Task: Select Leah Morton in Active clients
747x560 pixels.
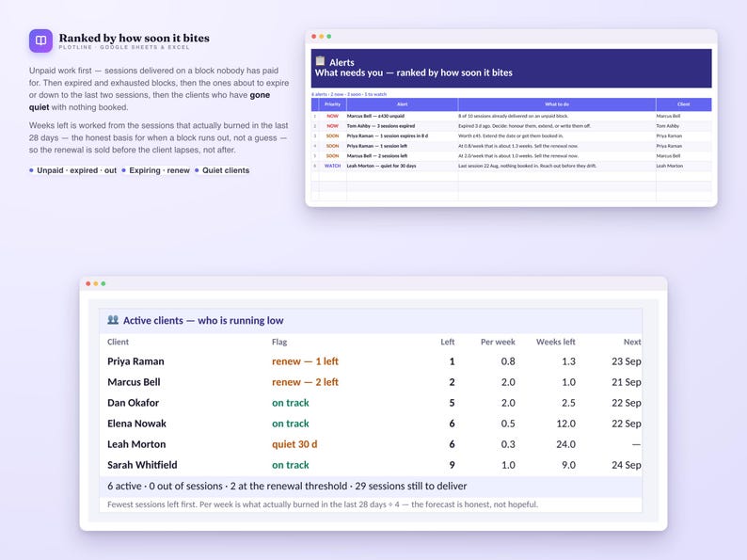Action: pos(136,444)
